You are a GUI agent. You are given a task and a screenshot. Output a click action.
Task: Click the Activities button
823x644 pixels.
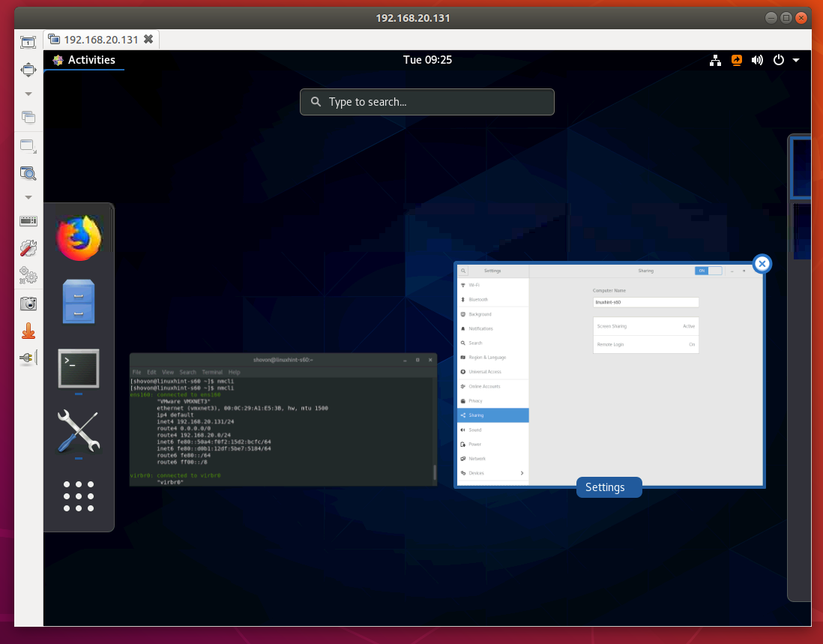click(84, 60)
